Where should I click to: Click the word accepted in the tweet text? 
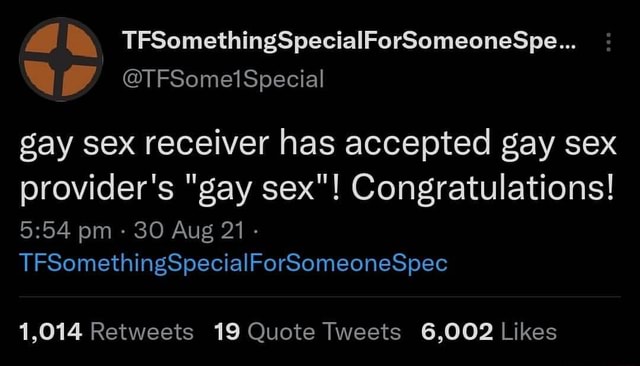417,145
